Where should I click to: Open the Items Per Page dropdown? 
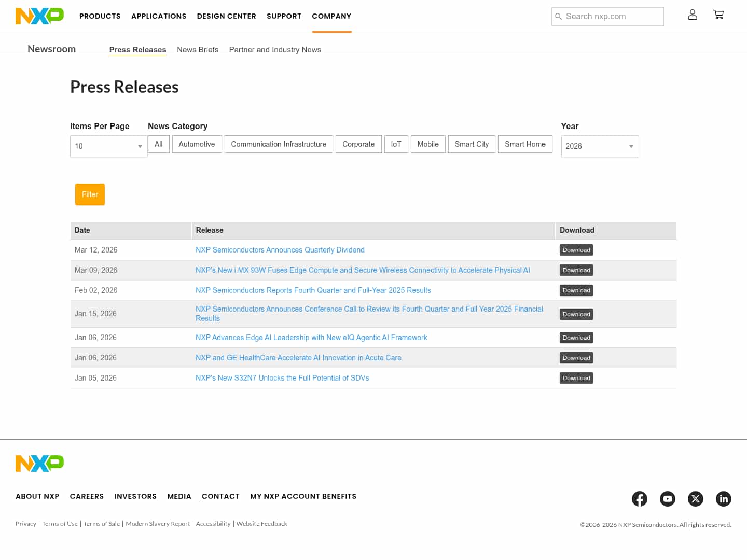point(108,146)
